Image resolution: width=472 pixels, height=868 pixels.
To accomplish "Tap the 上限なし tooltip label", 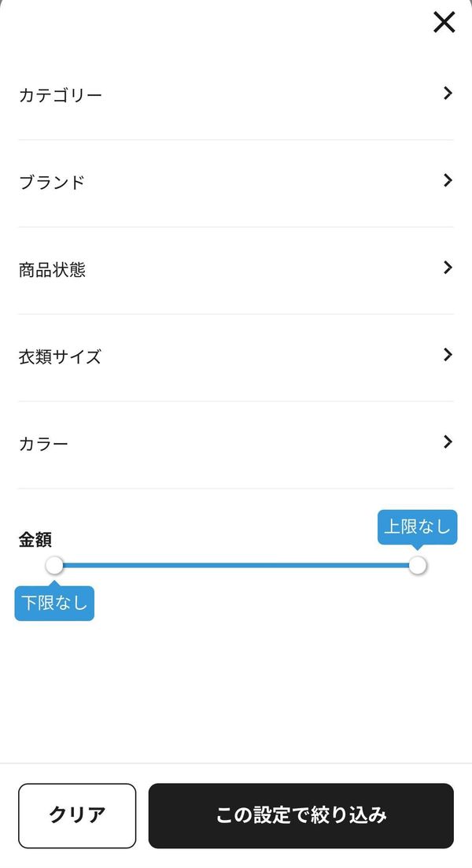I will coord(417,527).
